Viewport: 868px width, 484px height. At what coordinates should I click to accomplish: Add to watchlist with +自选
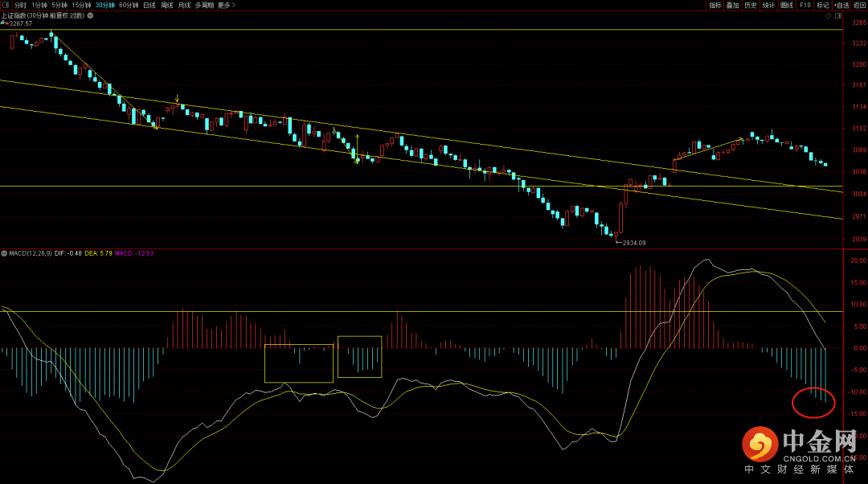[841, 5]
